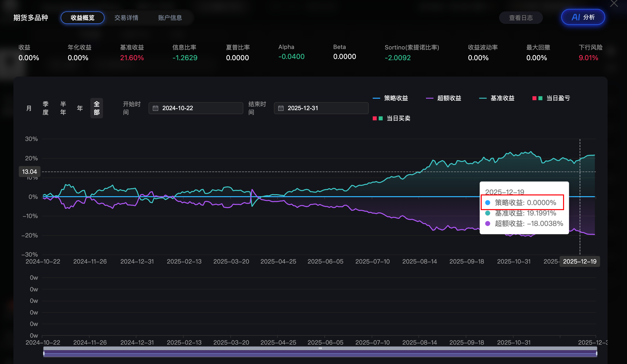Click the 期货多品种 title
This screenshot has width=627, height=364.
pyautogui.click(x=31, y=18)
